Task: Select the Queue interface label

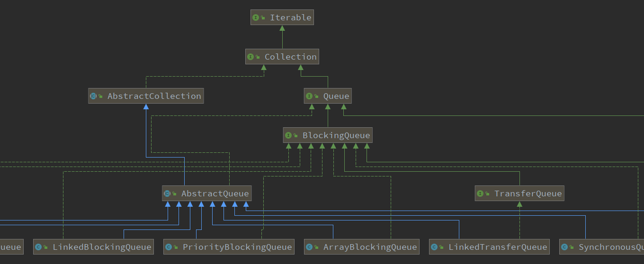Action: 336,97
